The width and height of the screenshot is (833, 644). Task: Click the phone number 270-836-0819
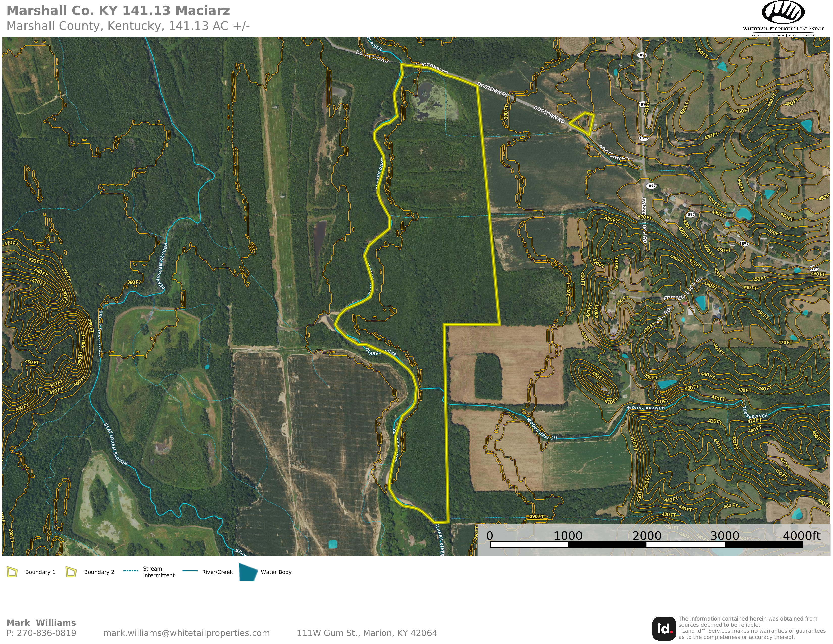(46, 633)
